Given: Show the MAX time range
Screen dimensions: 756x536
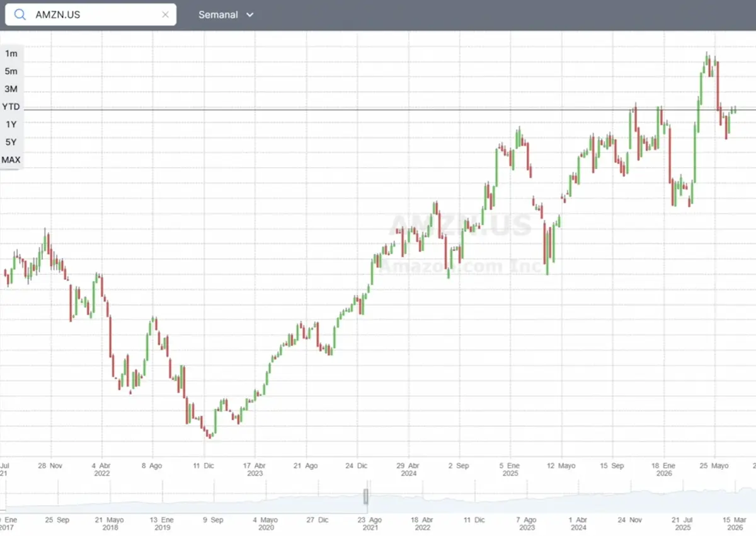Looking at the screenshot, I should [x=11, y=160].
